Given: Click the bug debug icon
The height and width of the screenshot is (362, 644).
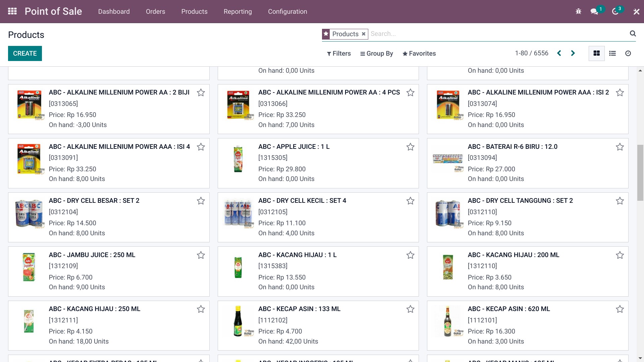Looking at the screenshot, I should coord(578,11).
